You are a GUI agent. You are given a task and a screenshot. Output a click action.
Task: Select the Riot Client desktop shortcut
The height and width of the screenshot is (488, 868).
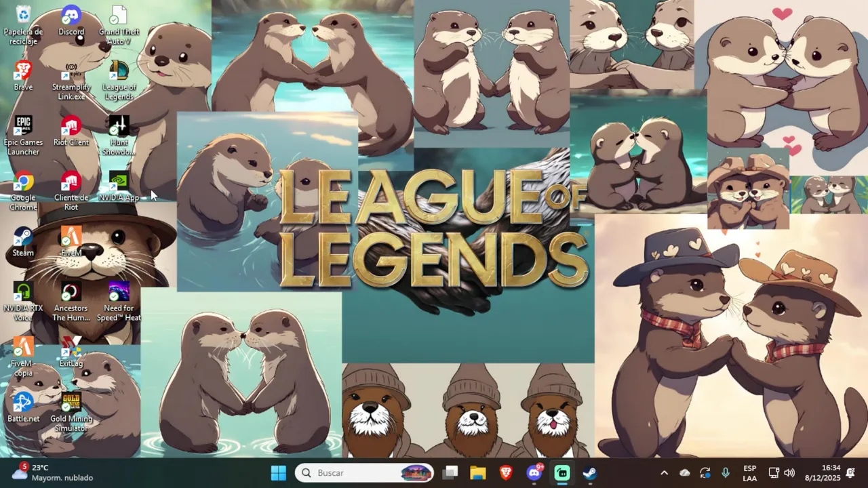[x=71, y=131]
